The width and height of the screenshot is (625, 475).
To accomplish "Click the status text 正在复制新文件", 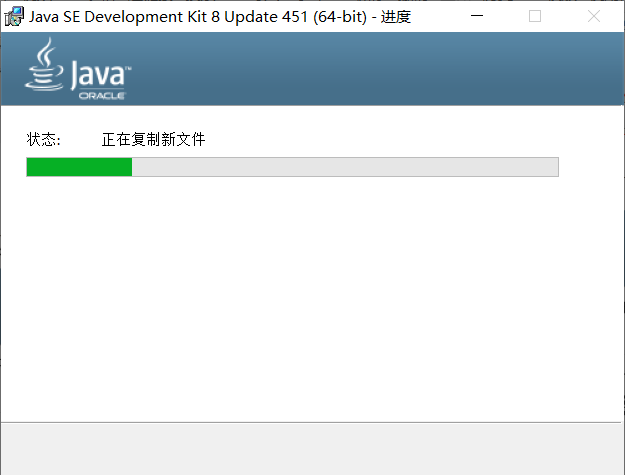I will point(153,139).
